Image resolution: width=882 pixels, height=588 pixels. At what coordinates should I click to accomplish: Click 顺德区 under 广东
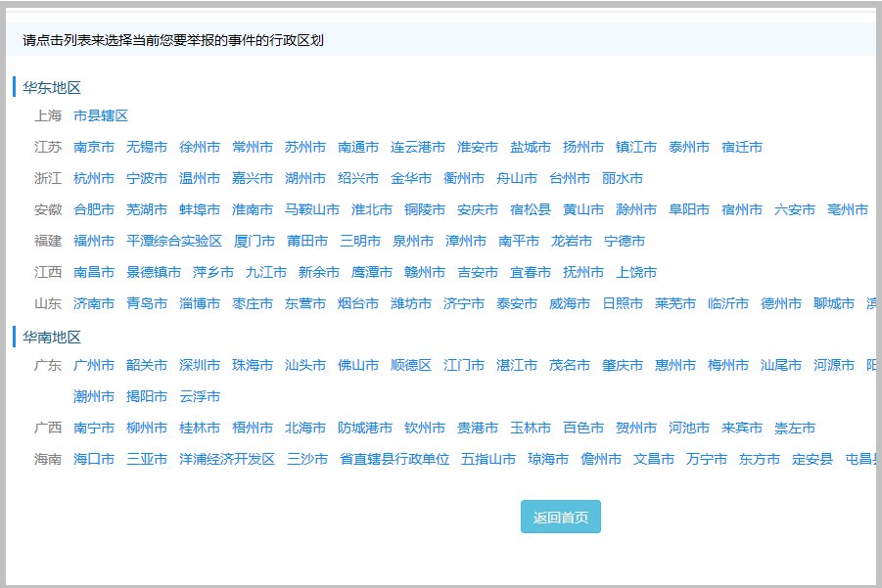point(409,364)
